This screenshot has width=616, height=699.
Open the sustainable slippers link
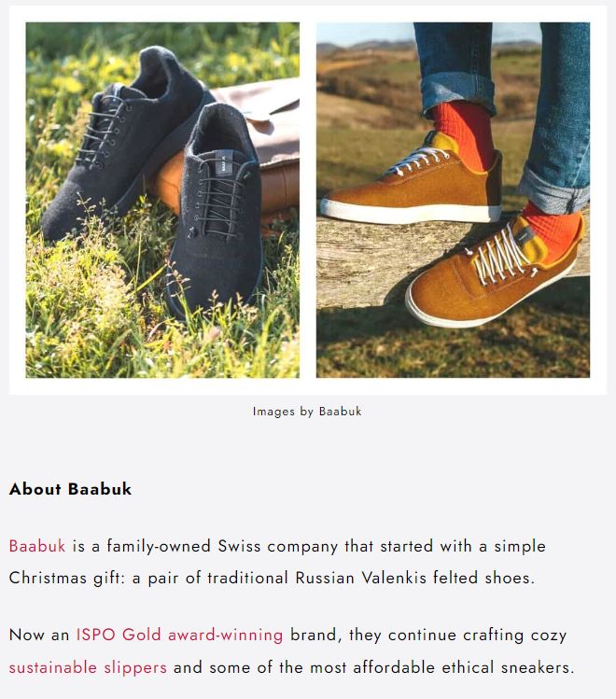[x=88, y=668]
